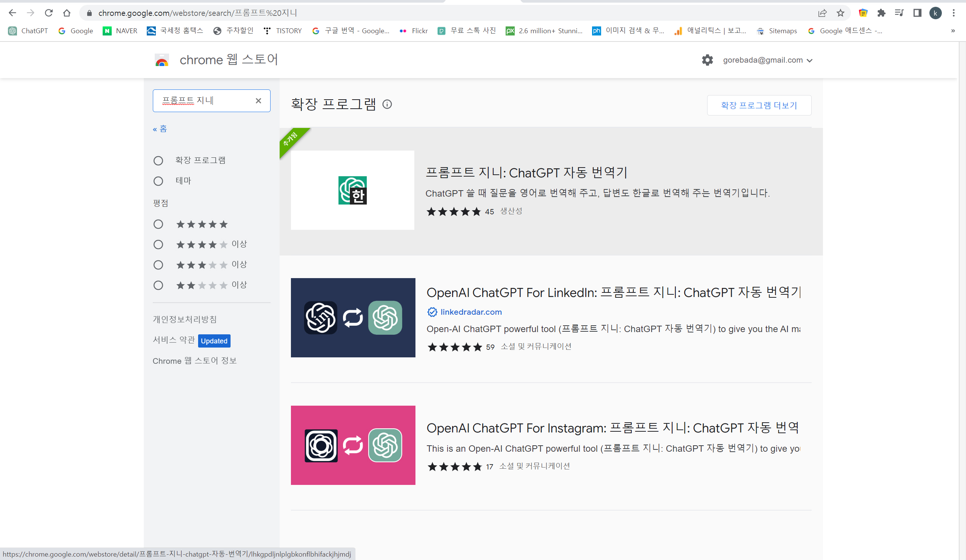Click the site lock icon in address bar
Screen dimensions: 966x560
point(89,13)
